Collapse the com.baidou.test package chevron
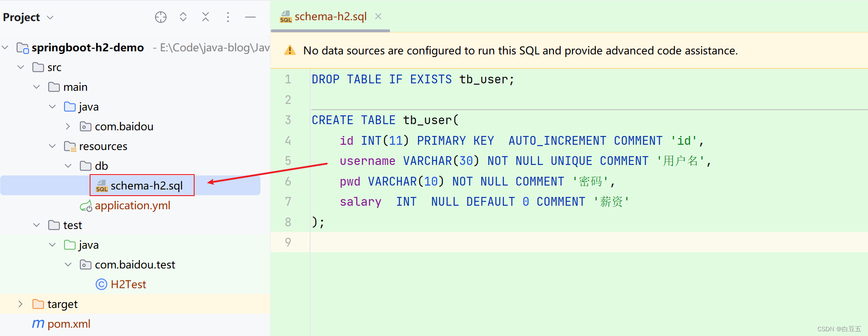The height and width of the screenshot is (336, 868). [68, 265]
